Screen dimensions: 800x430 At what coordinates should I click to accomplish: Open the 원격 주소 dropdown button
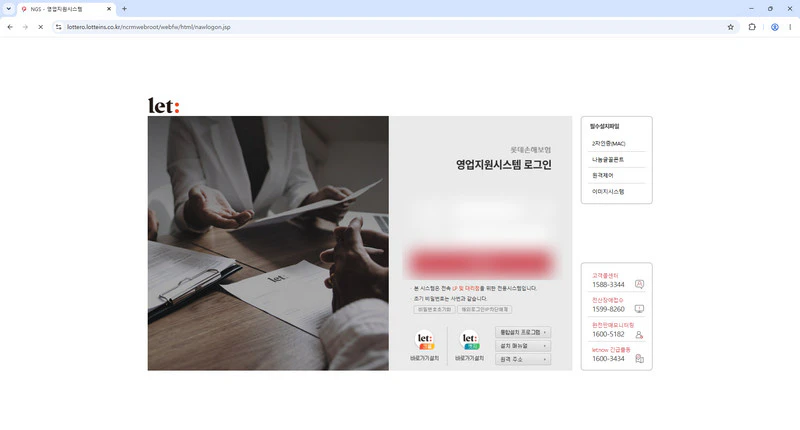pos(522,360)
